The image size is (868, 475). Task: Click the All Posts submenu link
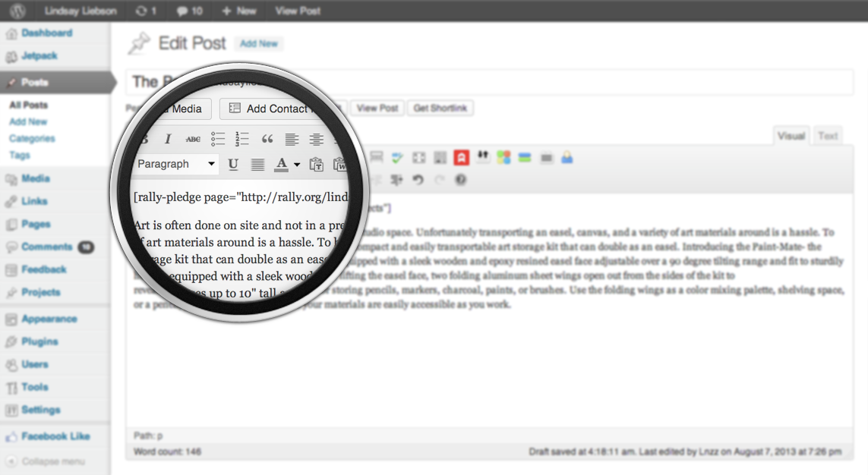click(x=29, y=105)
